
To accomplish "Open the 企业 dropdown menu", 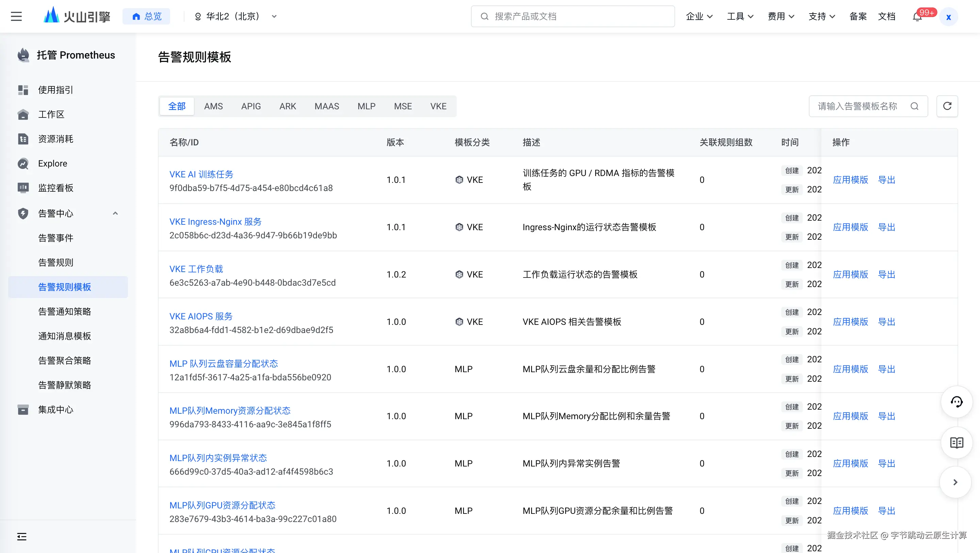I will click(x=699, y=16).
